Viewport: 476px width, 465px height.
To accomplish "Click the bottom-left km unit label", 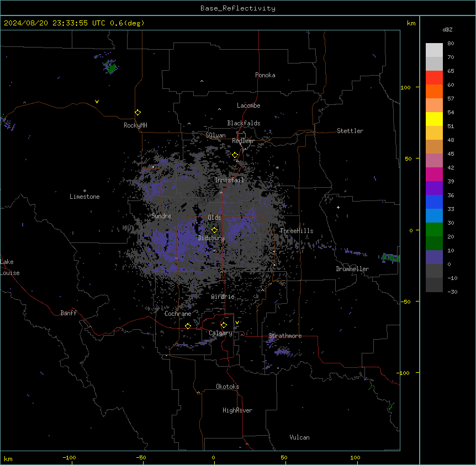I will click(x=8, y=458).
